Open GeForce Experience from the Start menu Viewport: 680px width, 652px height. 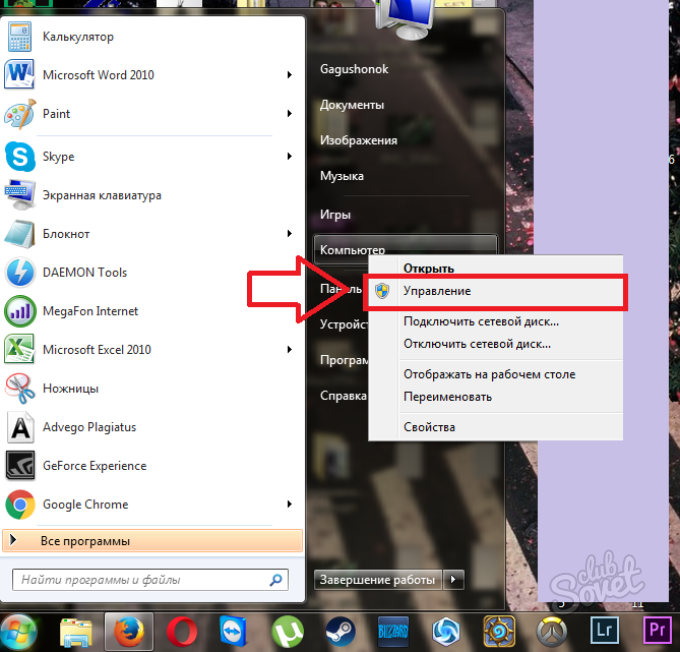coord(94,466)
